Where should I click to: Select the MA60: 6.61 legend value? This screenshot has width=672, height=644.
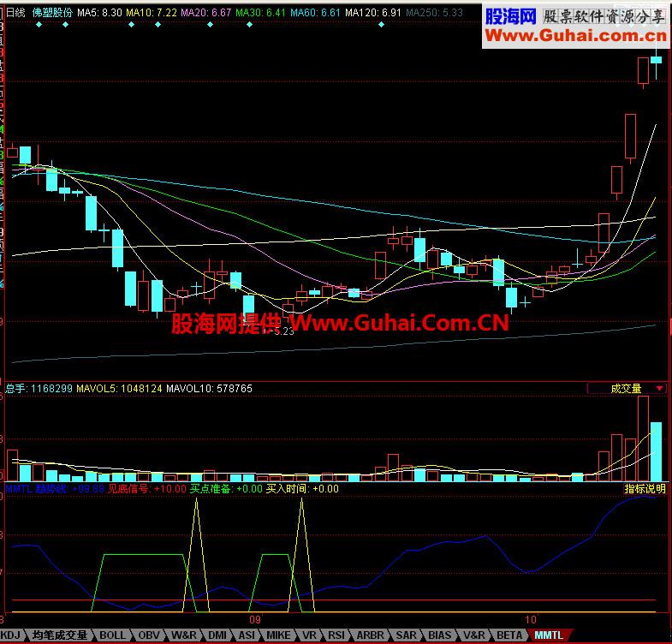point(315,13)
